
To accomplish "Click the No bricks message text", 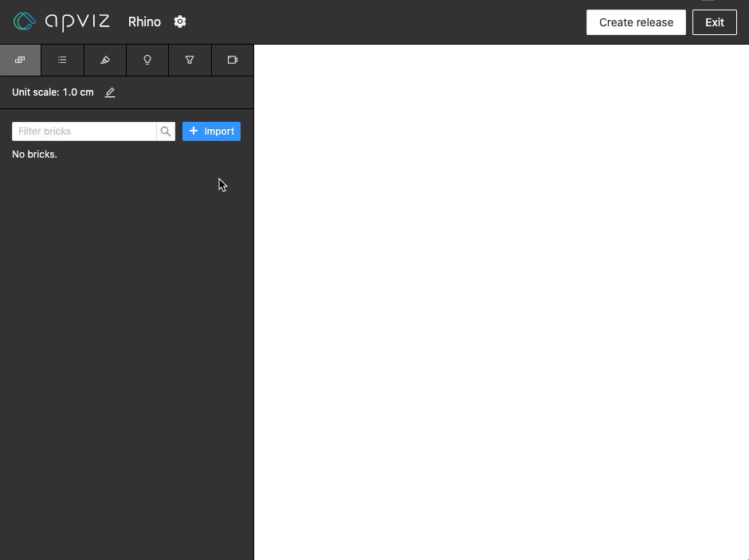I will (34, 155).
